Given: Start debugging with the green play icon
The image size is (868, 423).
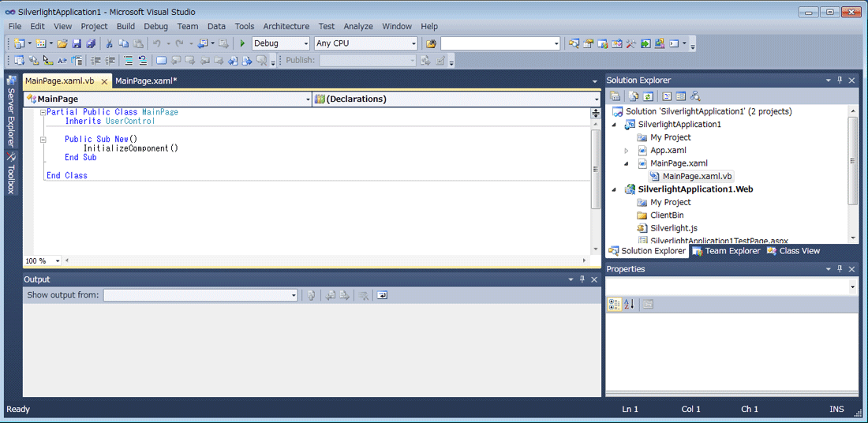Looking at the screenshot, I should coord(242,43).
